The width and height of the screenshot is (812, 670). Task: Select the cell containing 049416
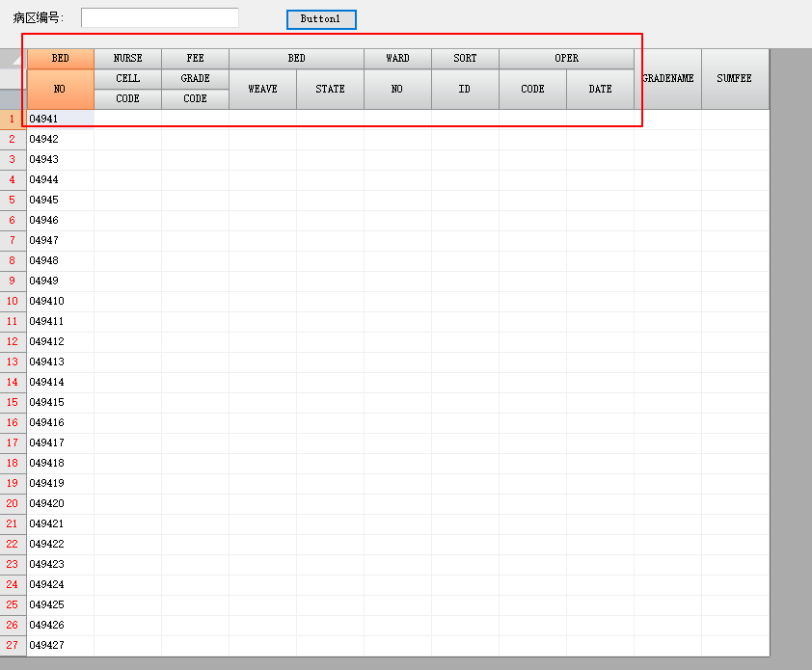tap(60, 422)
